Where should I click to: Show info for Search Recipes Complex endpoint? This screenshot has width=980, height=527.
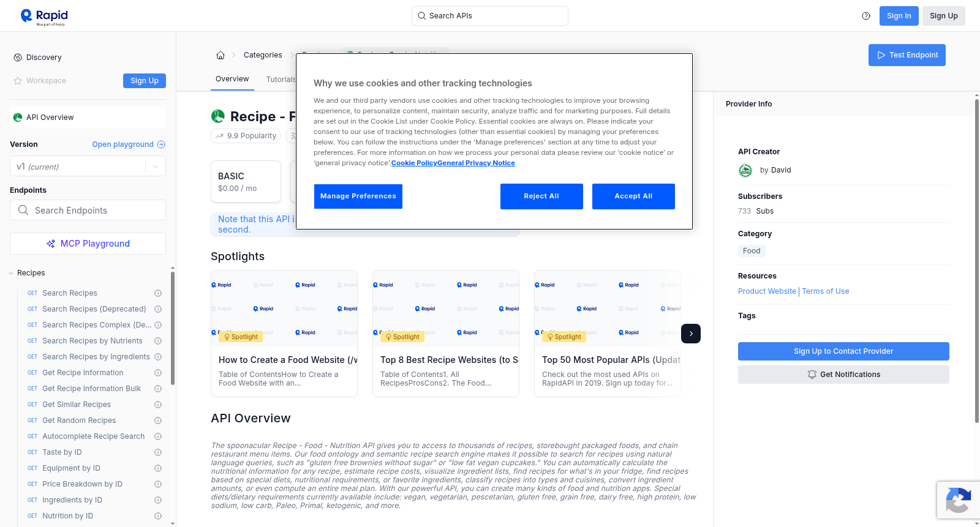click(158, 325)
